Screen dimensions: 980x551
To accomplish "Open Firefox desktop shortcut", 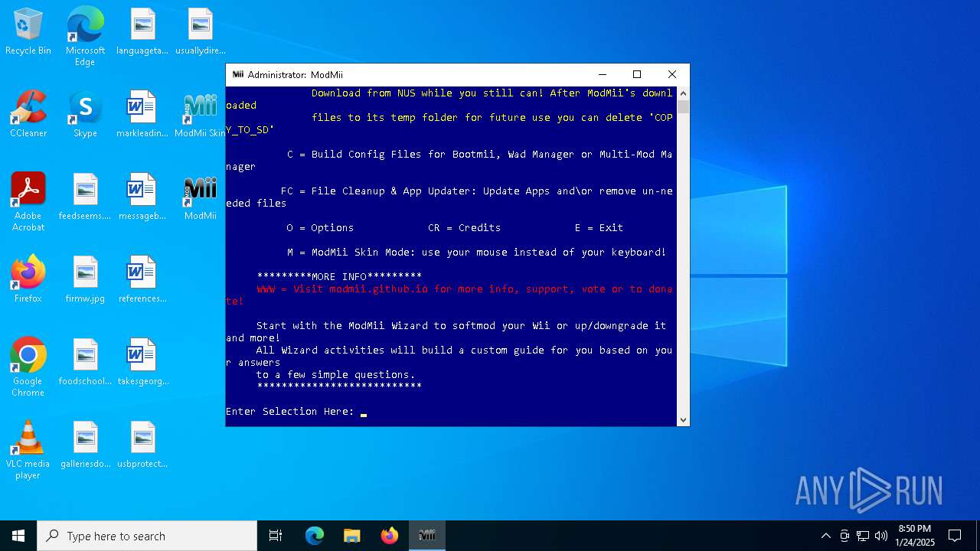I will point(28,280).
